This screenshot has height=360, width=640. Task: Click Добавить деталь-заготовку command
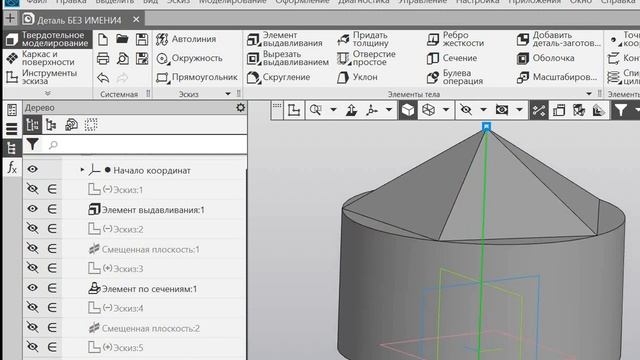(559, 39)
